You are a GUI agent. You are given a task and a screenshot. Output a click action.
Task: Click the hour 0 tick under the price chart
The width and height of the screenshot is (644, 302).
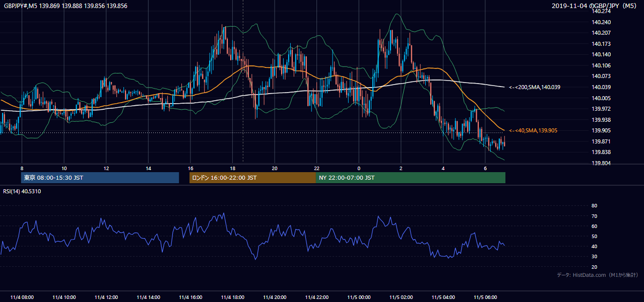(x=359, y=168)
